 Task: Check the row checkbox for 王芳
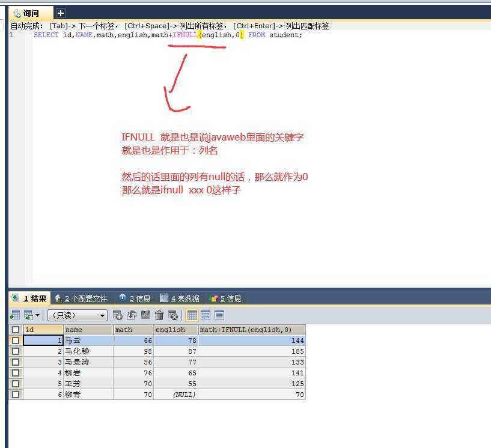pos(16,384)
